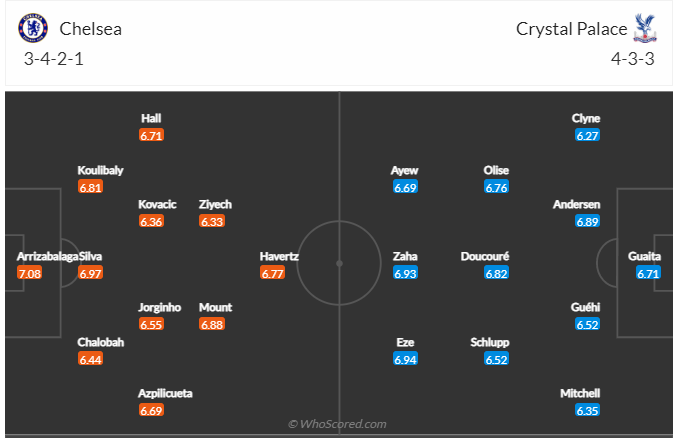Click the Crystal Palace club crest icon

click(x=644, y=28)
